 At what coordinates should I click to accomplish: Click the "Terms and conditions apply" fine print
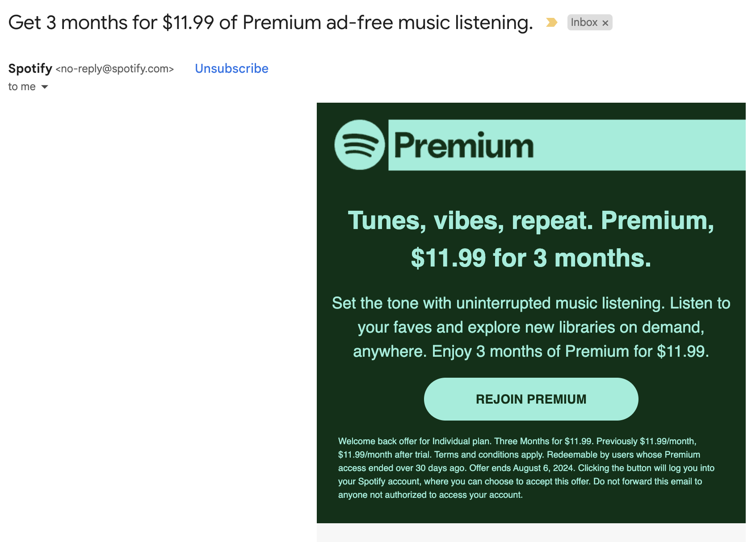tap(489, 454)
